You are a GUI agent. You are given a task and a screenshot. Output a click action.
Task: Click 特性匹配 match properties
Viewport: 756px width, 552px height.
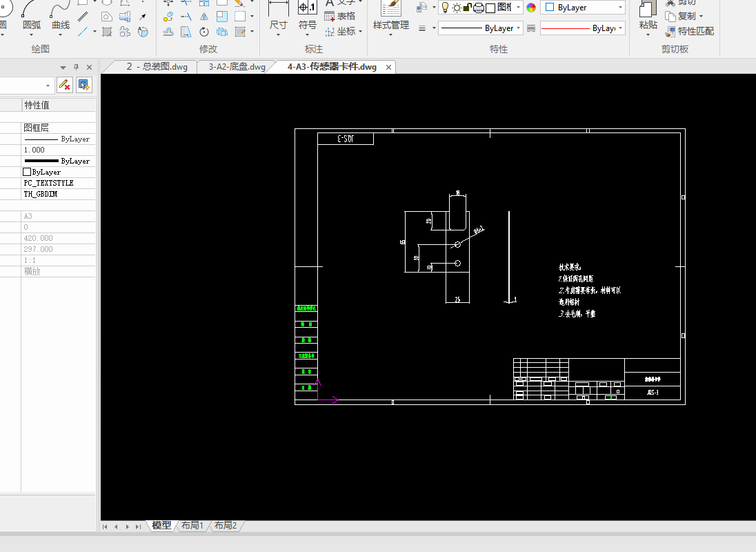(690, 32)
